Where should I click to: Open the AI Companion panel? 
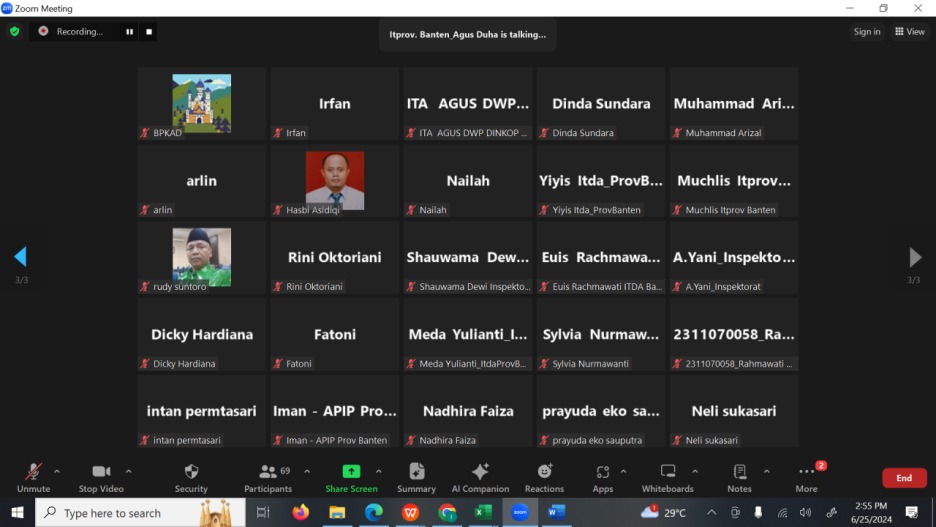click(480, 472)
